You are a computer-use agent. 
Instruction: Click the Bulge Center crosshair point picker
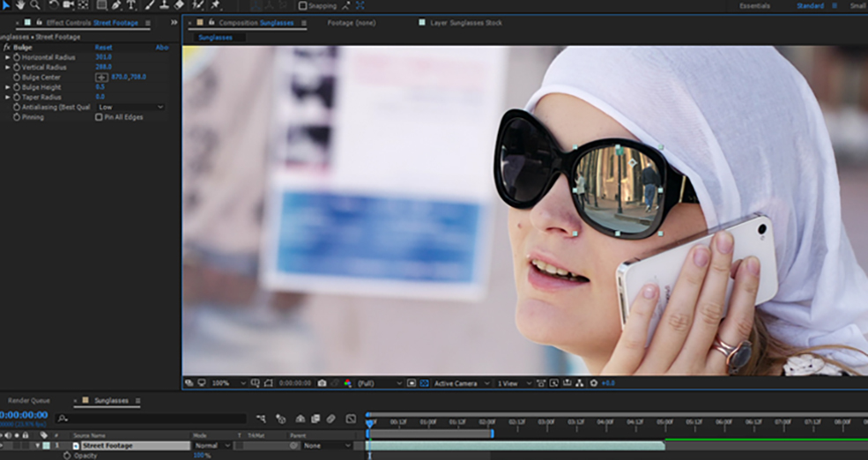pyautogui.click(x=101, y=78)
